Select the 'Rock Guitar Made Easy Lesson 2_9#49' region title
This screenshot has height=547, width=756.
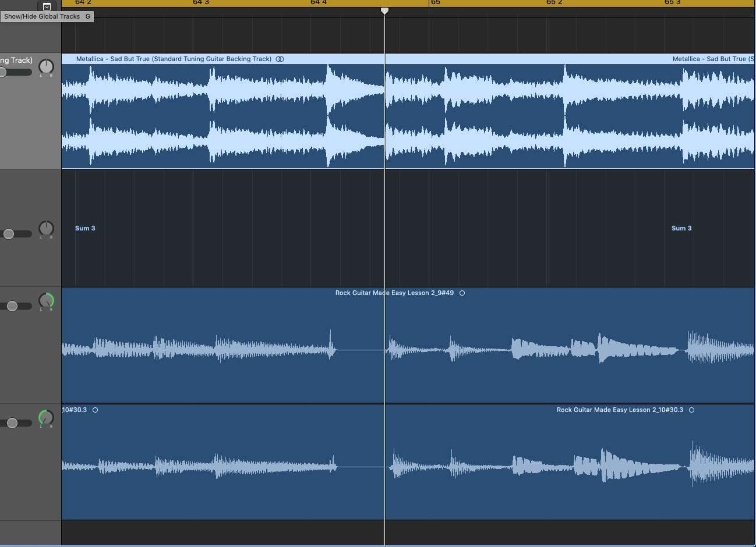(x=394, y=293)
